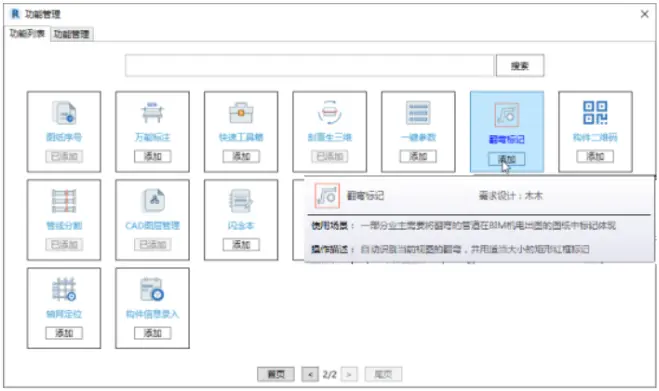Image resolution: width=659 pixels, height=391 pixels.
Task: Click the 剖面生三维 section-to-3D icon
Action: pyautogui.click(x=330, y=113)
